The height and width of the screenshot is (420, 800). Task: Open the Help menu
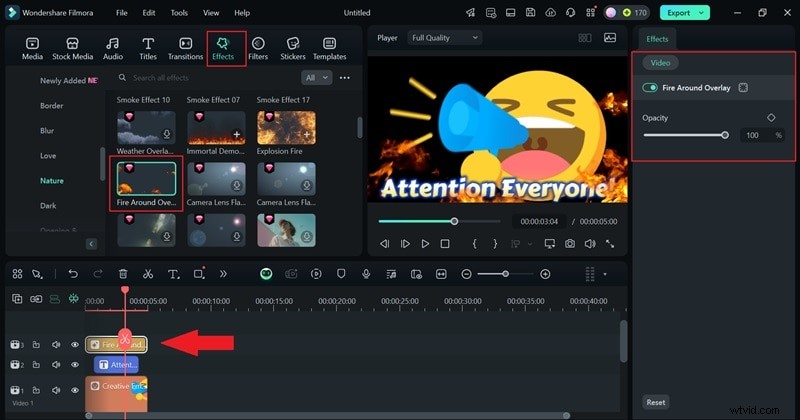242,13
